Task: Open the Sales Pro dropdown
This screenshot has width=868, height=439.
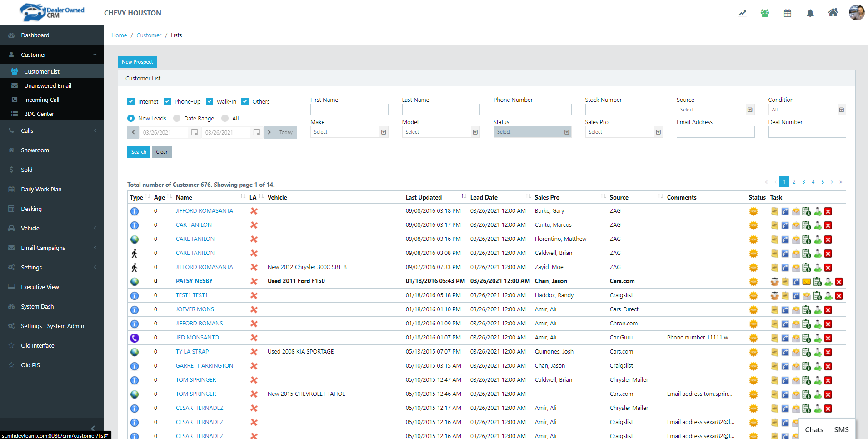Action: point(624,132)
